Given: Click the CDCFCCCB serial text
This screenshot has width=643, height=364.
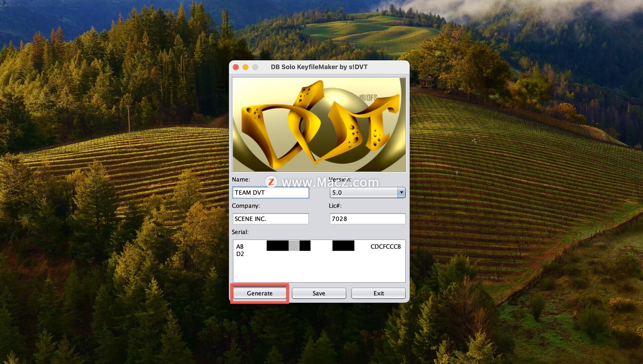Looking at the screenshot, I should click(385, 247).
